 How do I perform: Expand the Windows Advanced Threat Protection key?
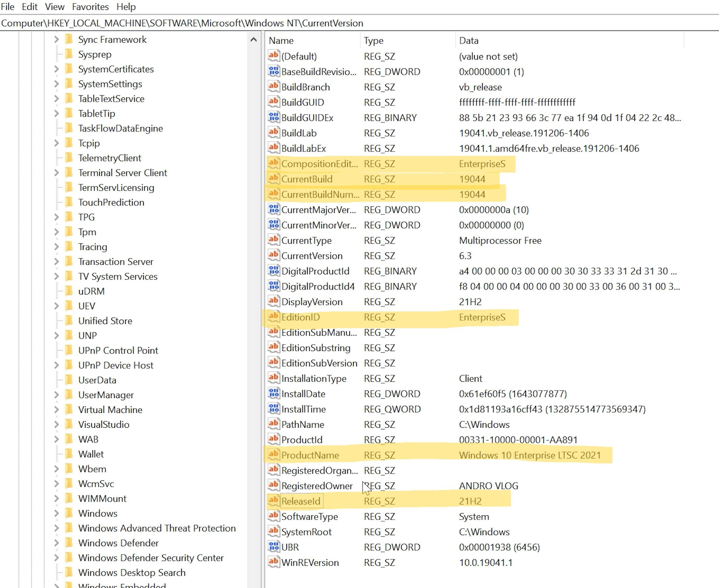pos(57,528)
